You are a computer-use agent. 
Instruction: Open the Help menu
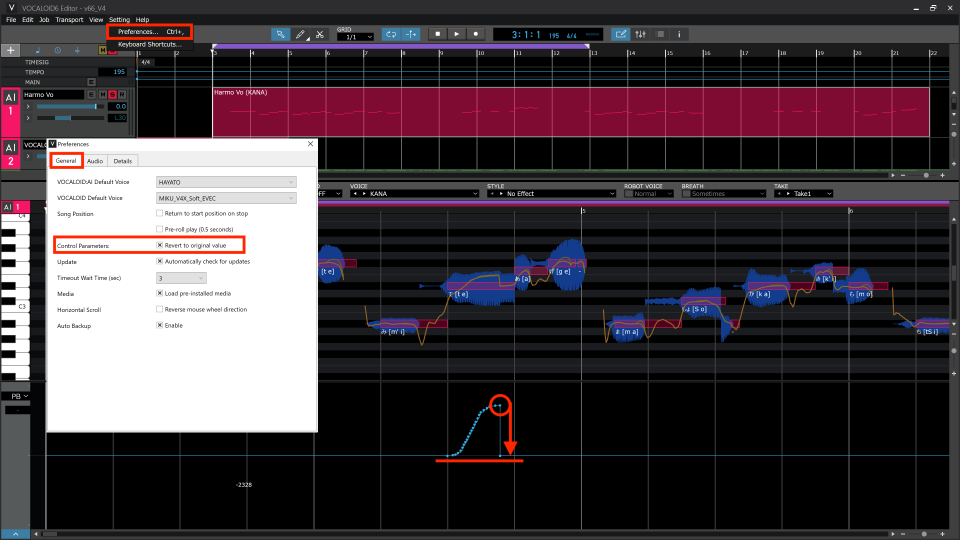click(142, 20)
